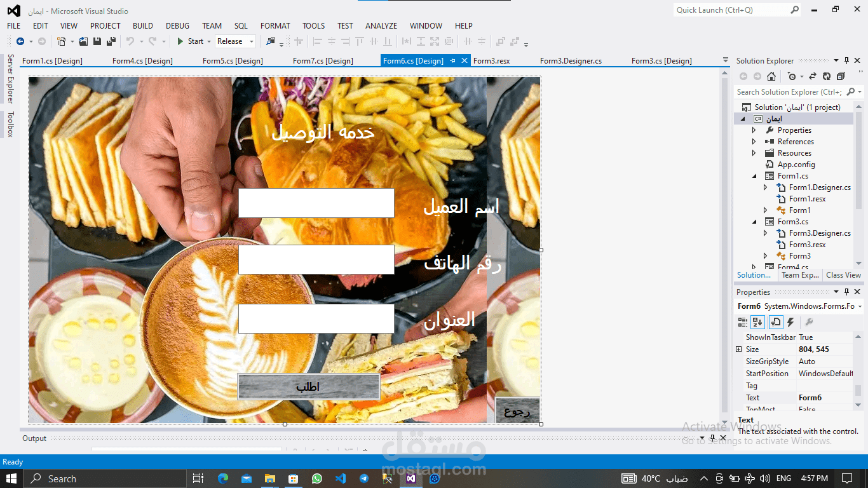The height and width of the screenshot is (488, 868).
Task: Open the ANALYZE menu
Action: pos(381,26)
